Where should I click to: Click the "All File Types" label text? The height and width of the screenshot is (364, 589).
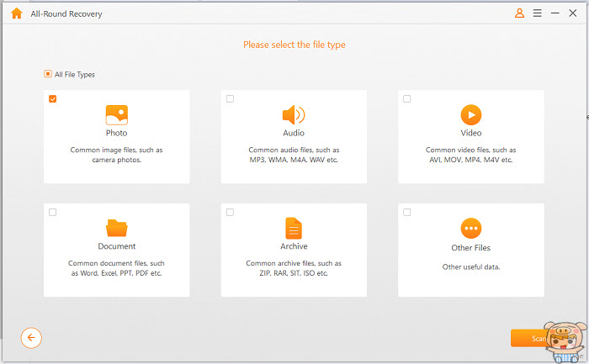coord(75,74)
